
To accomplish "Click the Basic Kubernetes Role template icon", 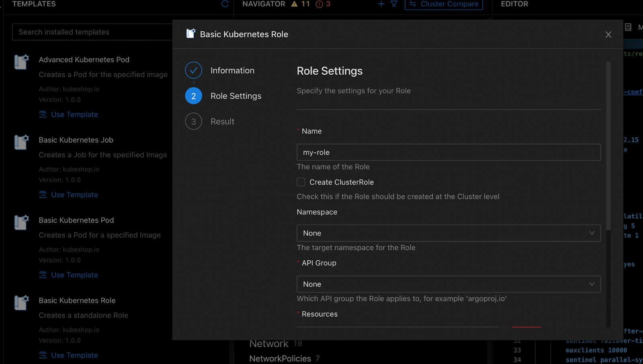I will pos(22,303).
